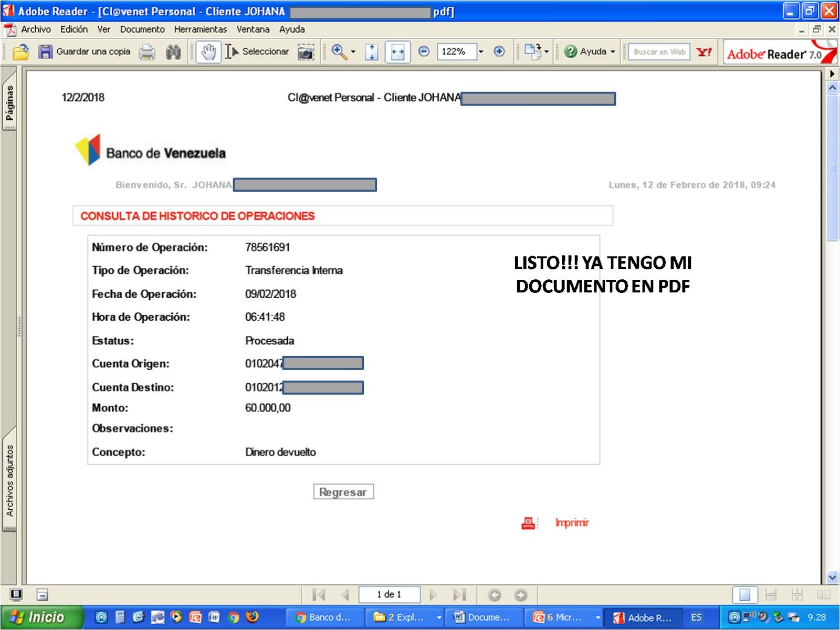The width and height of the screenshot is (840, 630).
Task: Open the zoom tool dropdown arrow
Action: (354, 52)
